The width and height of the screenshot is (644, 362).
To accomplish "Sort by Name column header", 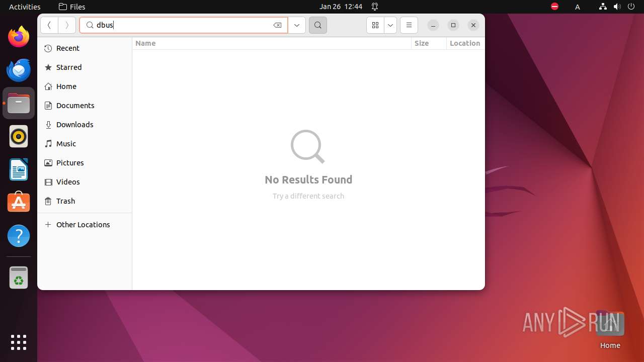I will [272, 43].
